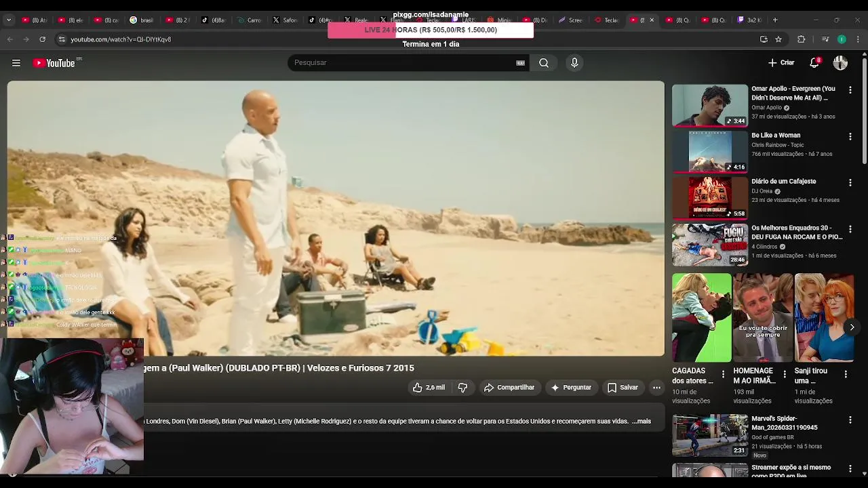Open options for Omar Apollo Evergreen video
The height and width of the screenshot is (488, 868).
pyautogui.click(x=850, y=90)
